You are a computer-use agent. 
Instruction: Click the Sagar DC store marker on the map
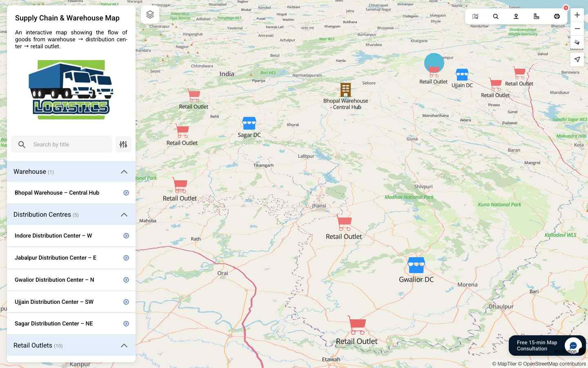249,123
